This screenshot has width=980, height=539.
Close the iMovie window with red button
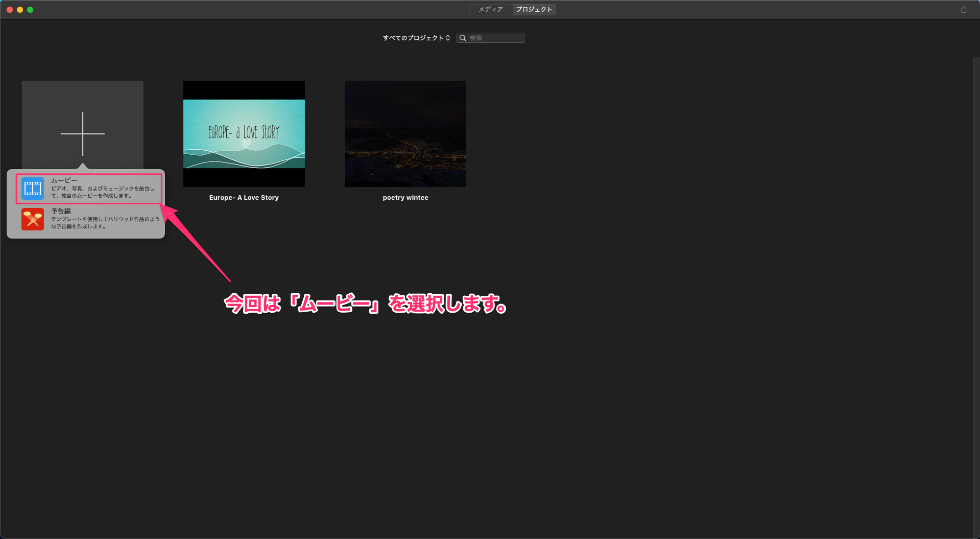coord(10,10)
